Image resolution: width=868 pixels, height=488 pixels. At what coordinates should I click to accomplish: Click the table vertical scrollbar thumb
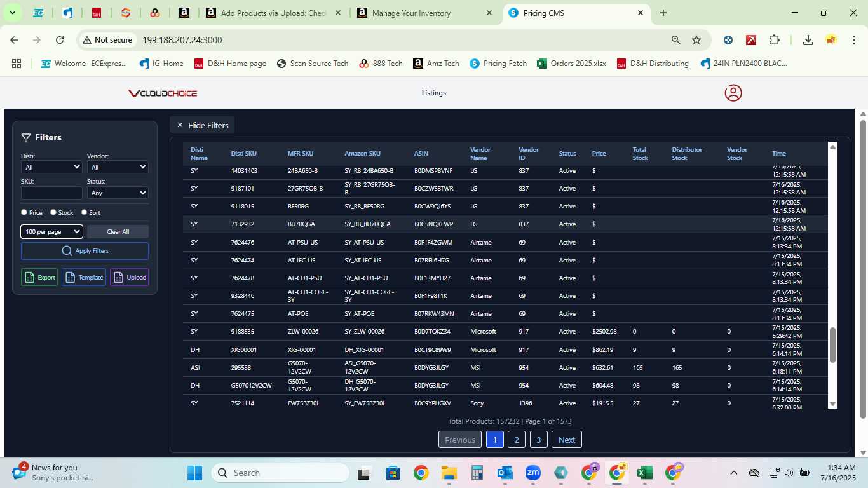(x=832, y=345)
